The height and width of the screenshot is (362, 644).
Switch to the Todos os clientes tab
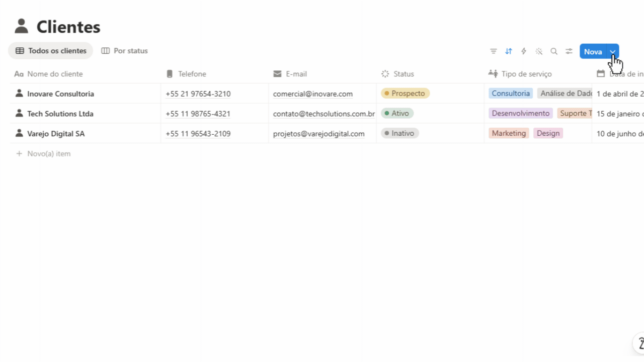tap(51, 51)
